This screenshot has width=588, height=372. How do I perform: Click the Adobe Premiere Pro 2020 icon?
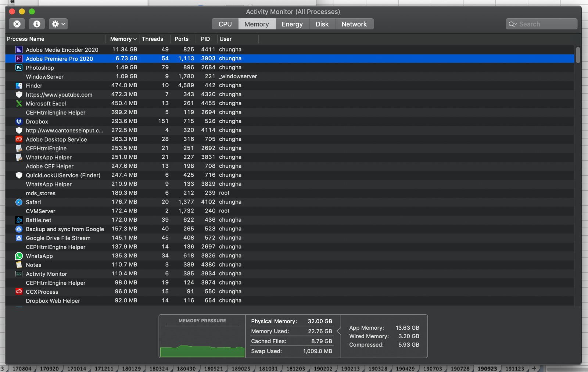[x=19, y=58]
